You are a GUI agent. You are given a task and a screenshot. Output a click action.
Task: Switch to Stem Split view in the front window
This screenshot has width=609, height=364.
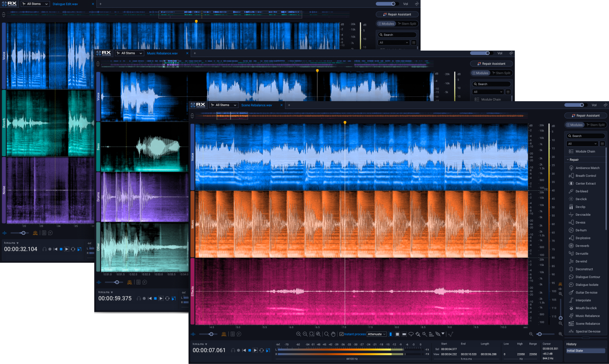pos(595,125)
